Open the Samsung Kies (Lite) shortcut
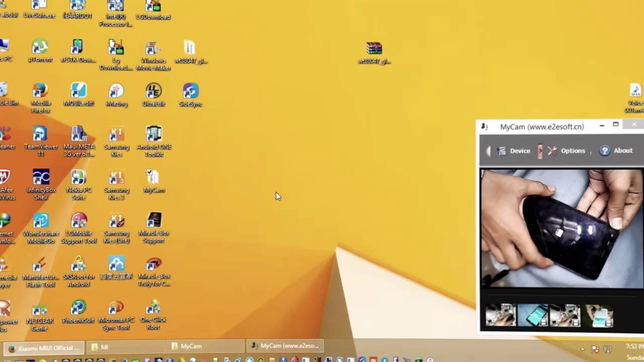The width and height of the screenshot is (644, 362). 116,229
